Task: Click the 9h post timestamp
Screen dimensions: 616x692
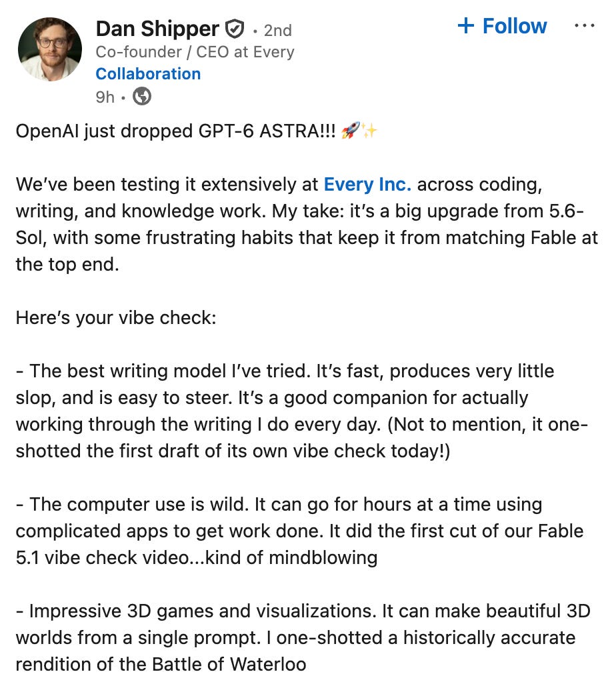Action: 105,97
